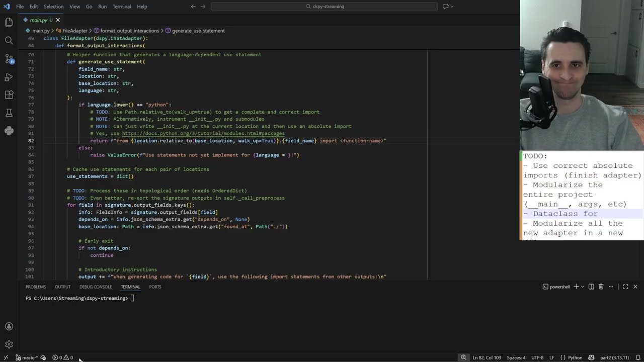The height and width of the screenshot is (362, 644).
Task: Select FileAdapter in the breadcrumb
Action: pyautogui.click(x=74, y=31)
